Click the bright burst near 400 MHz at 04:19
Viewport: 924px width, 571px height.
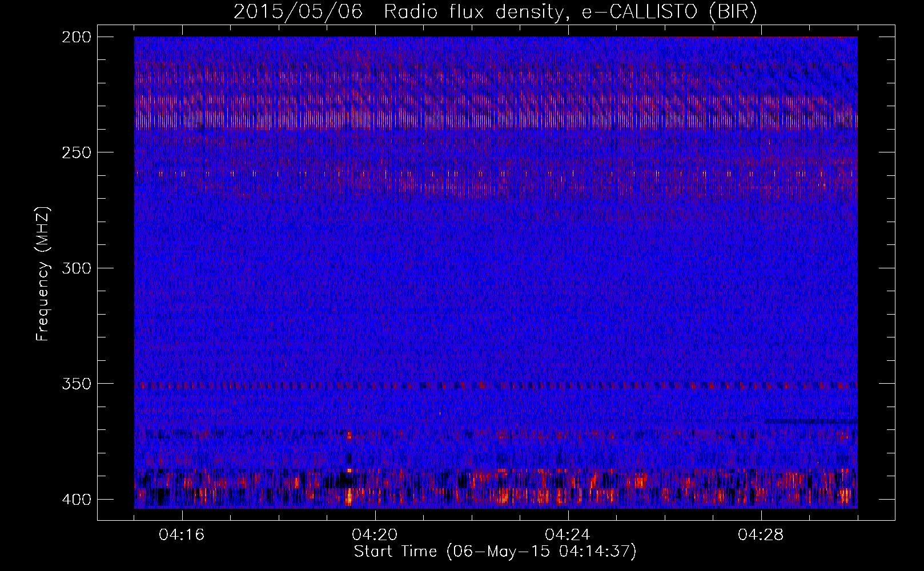(348, 496)
